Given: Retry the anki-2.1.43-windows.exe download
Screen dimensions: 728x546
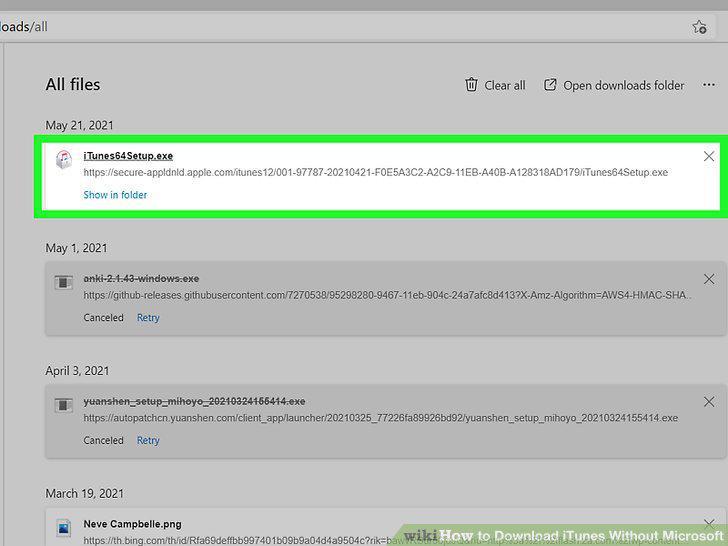Looking at the screenshot, I should tap(148, 318).
